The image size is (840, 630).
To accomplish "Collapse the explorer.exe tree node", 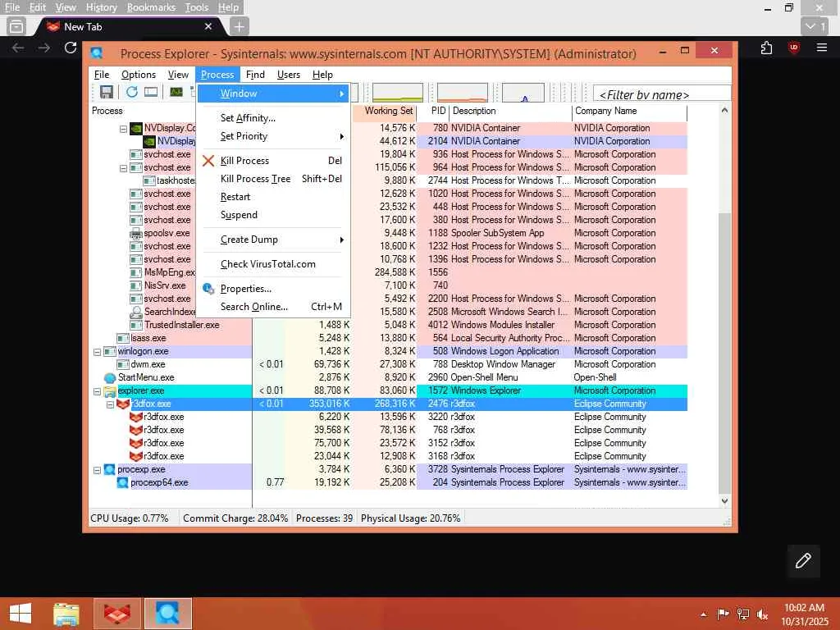I will tap(97, 391).
